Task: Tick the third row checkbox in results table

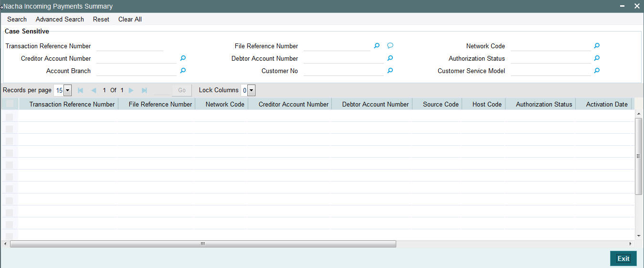Action: [10, 141]
